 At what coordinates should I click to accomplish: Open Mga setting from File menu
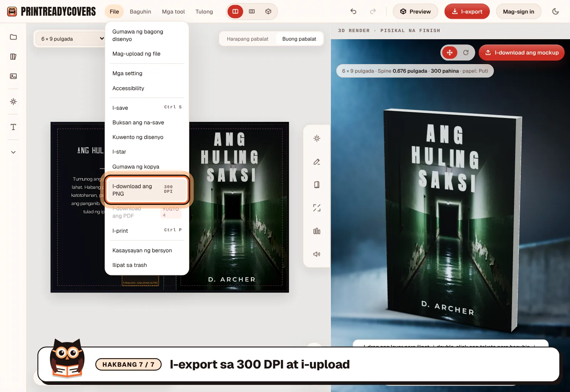(x=147, y=73)
